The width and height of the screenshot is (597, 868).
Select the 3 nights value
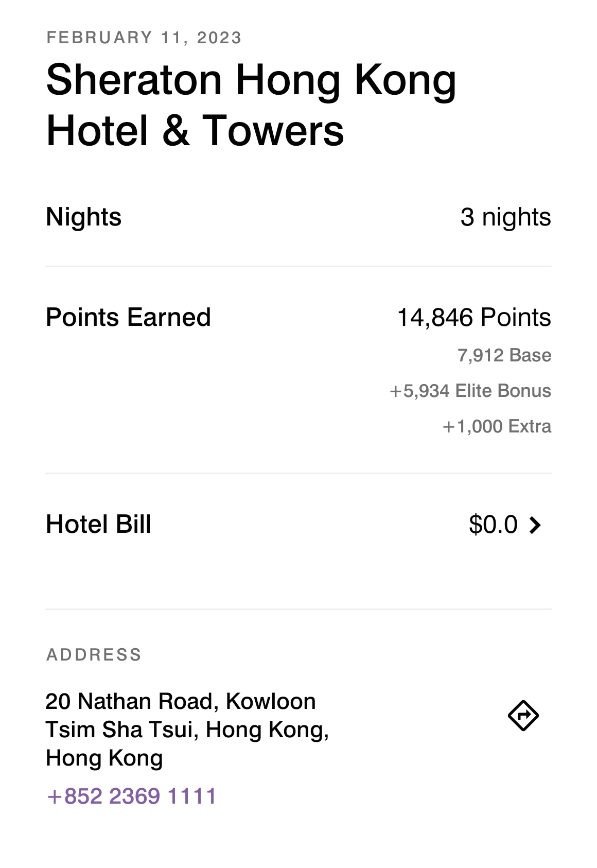(505, 217)
